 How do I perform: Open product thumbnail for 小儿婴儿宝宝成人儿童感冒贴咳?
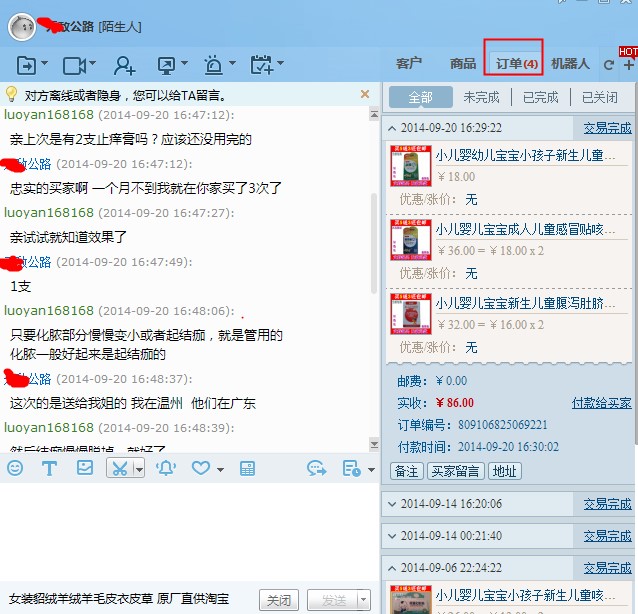411,240
